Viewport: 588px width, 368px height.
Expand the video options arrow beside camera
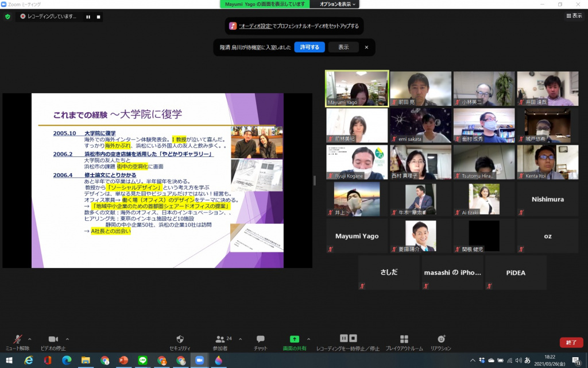pyautogui.click(x=67, y=339)
